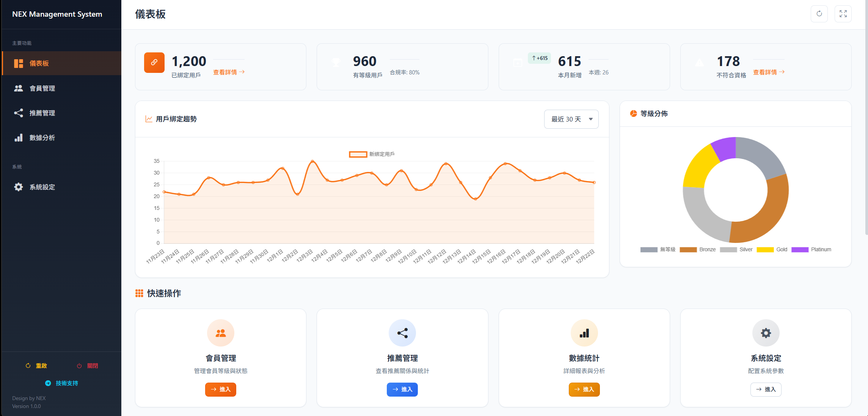868x416 pixels.
Task: Select 數據分析 in the sidebar
Action: point(42,137)
